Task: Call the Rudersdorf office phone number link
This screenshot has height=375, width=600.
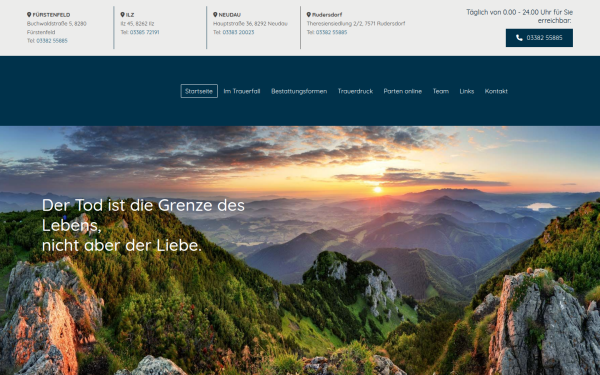Action: (x=331, y=32)
